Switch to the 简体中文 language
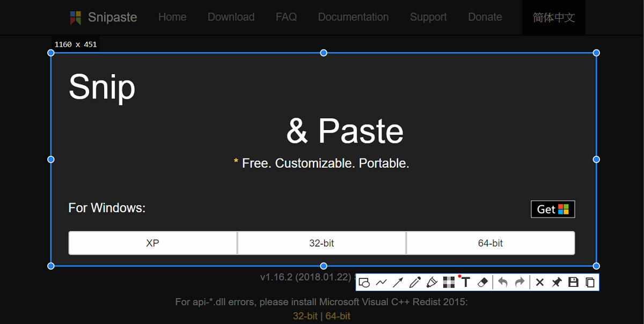Viewport: 644px width, 324px height. click(553, 17)
